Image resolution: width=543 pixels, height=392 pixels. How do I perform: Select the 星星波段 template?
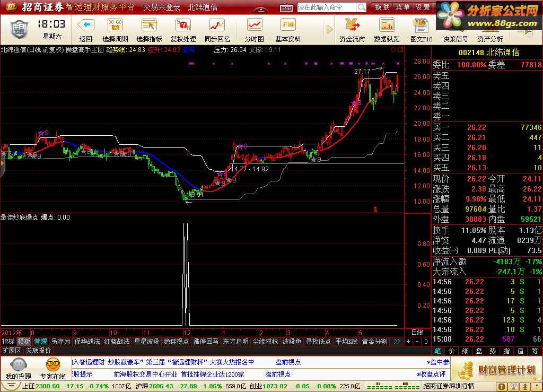coord(146,342)
